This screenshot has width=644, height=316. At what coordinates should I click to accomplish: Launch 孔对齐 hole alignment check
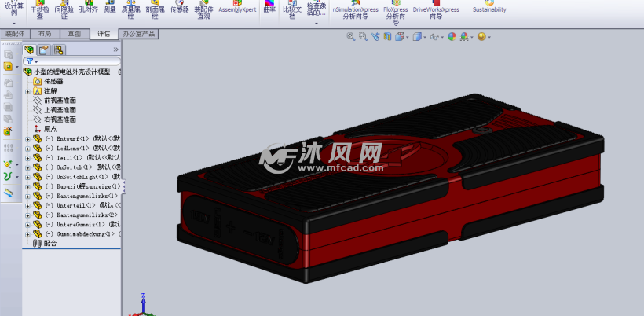[88, 6]
